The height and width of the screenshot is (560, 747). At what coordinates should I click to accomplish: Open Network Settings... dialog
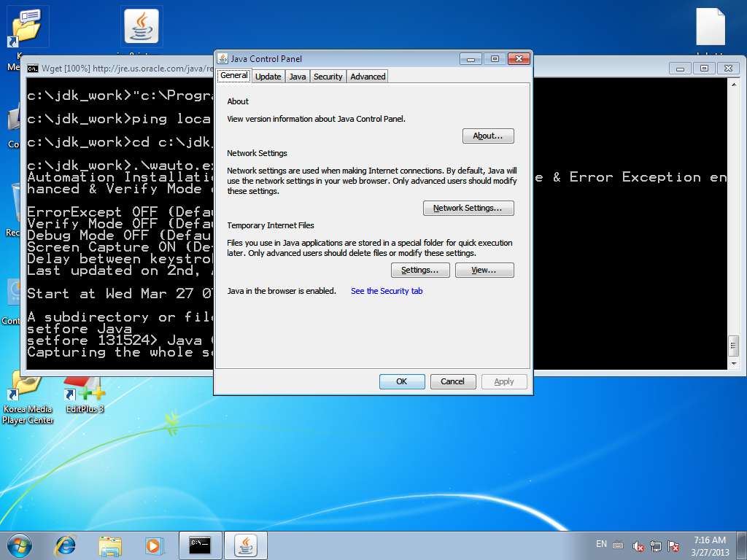pos(468,208)
